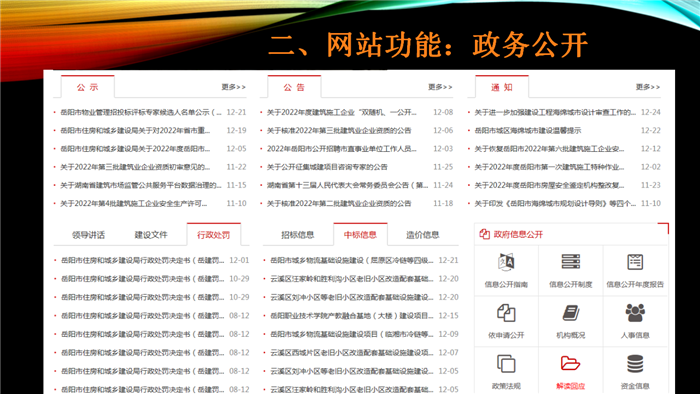Click the 依申请公开 documents icon
Viewport: 700px width, 394px height.
506,313
